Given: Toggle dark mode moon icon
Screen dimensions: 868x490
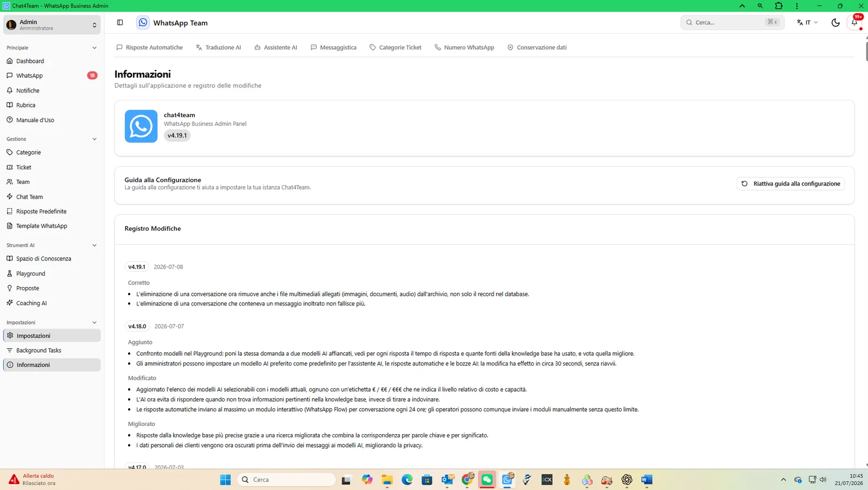Looking at the screenshot, I should [835, 22].
